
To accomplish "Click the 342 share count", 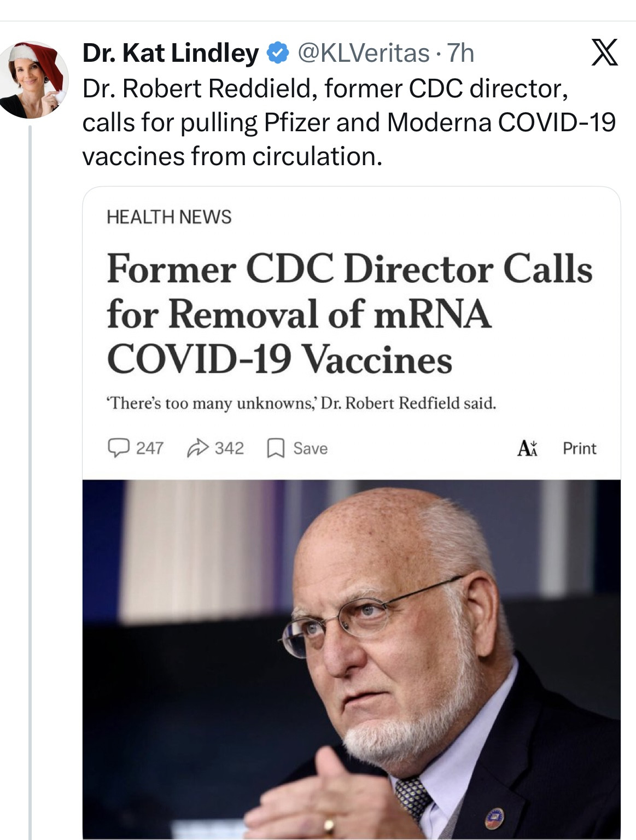I will pyautogui.click(x=229, y=448).
